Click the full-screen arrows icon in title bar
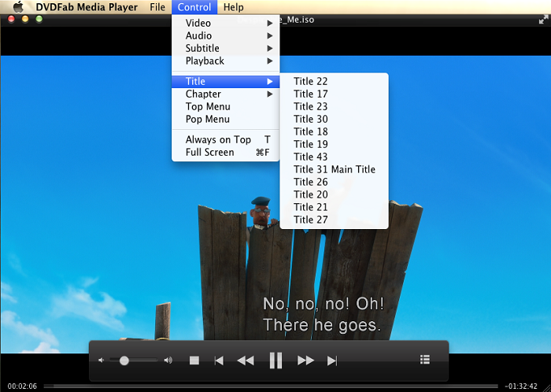 [543, 20]
